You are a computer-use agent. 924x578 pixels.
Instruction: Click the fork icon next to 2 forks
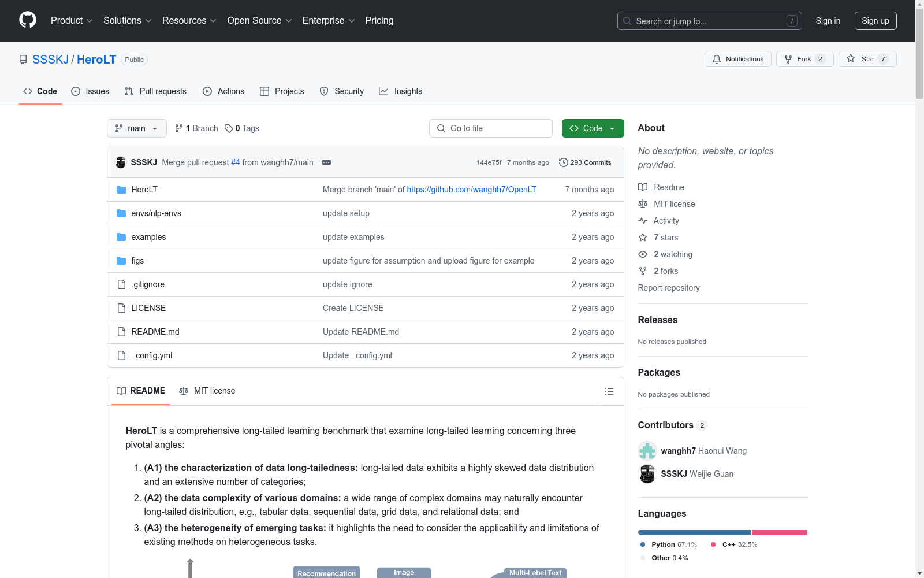(x=643, y=271)
